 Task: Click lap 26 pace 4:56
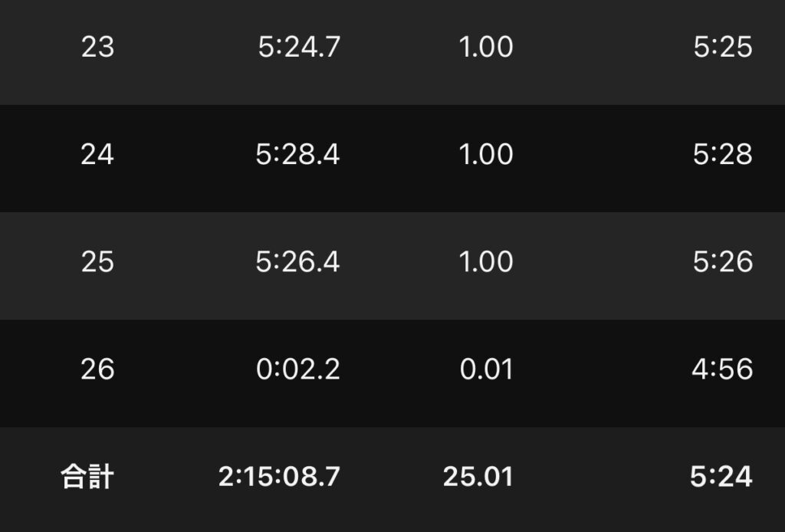(722, 369)
